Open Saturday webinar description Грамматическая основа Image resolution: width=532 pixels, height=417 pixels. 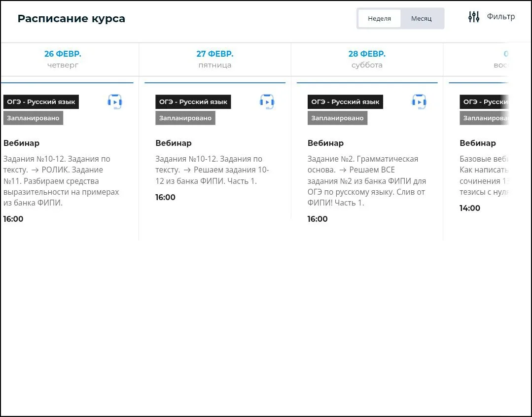click(366, 181)
